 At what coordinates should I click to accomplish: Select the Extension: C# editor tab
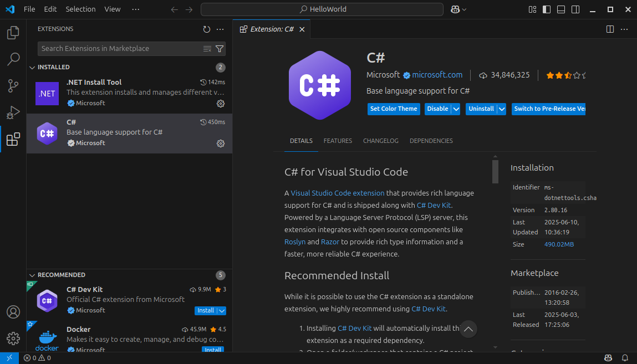click(x=271, y=29)
